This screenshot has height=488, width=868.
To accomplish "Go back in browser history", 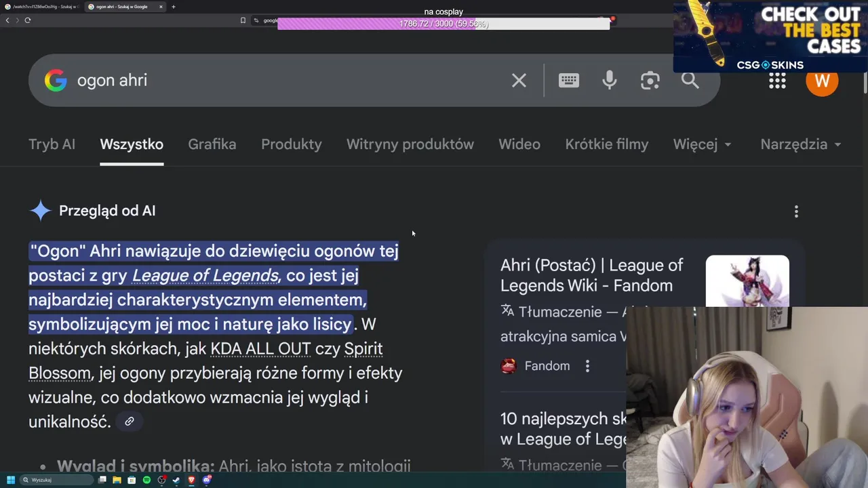I will [x=7, y=20].
